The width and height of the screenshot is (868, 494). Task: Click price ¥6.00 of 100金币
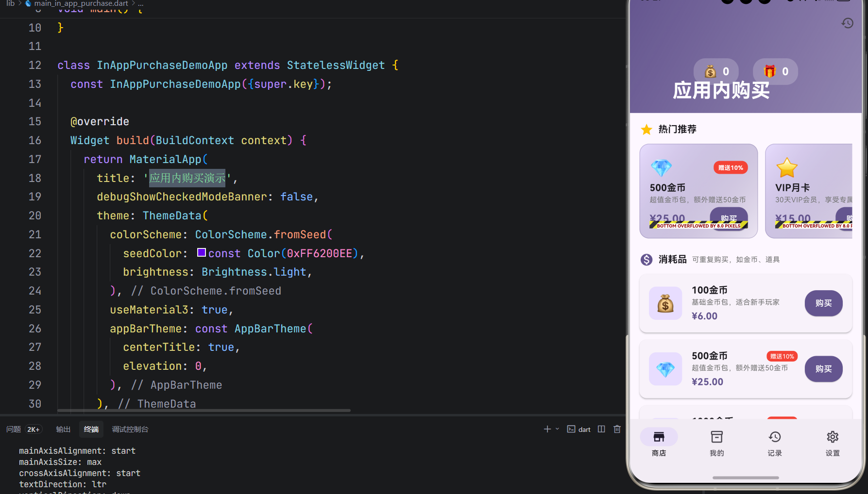point(704,316)
